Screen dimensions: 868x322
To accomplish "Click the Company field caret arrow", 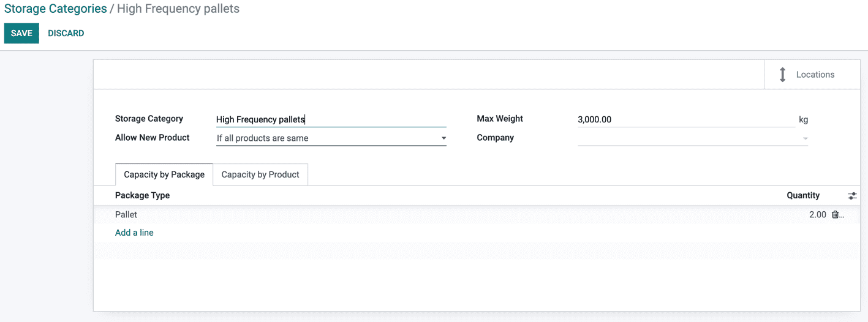I will (805, 138).
